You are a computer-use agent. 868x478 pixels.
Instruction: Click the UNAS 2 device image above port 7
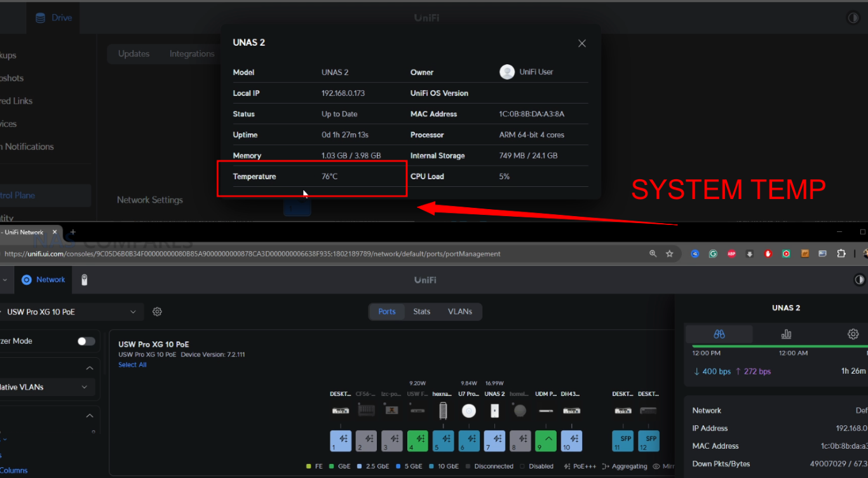pos(494,411)
